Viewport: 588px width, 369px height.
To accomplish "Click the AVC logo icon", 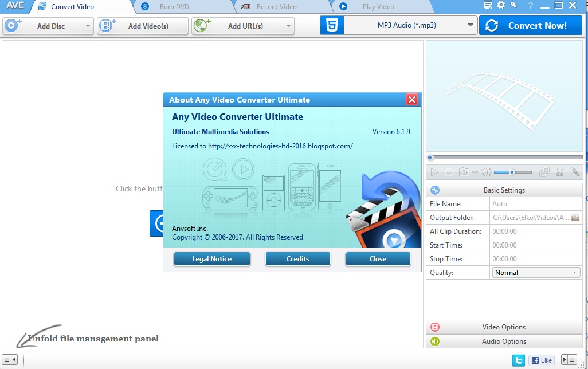I will click(x=15, y=6).
